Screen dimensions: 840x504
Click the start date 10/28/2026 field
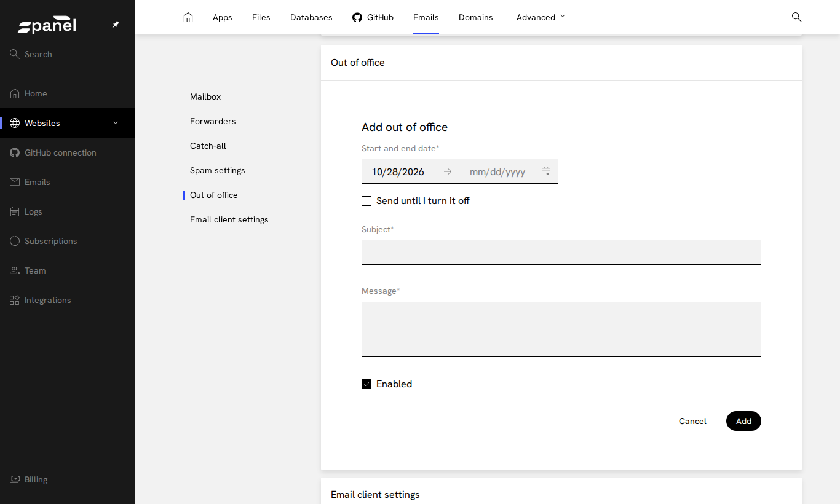[x=398, y=172]
